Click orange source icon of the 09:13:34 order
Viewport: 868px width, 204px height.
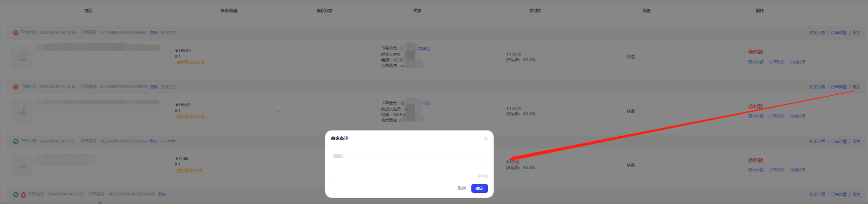point(16,33)
